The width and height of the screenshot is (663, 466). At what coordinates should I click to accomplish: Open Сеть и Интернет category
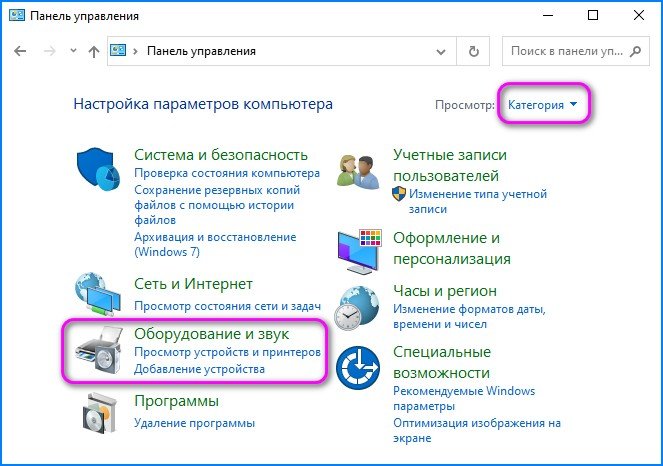tap(193, 284)
